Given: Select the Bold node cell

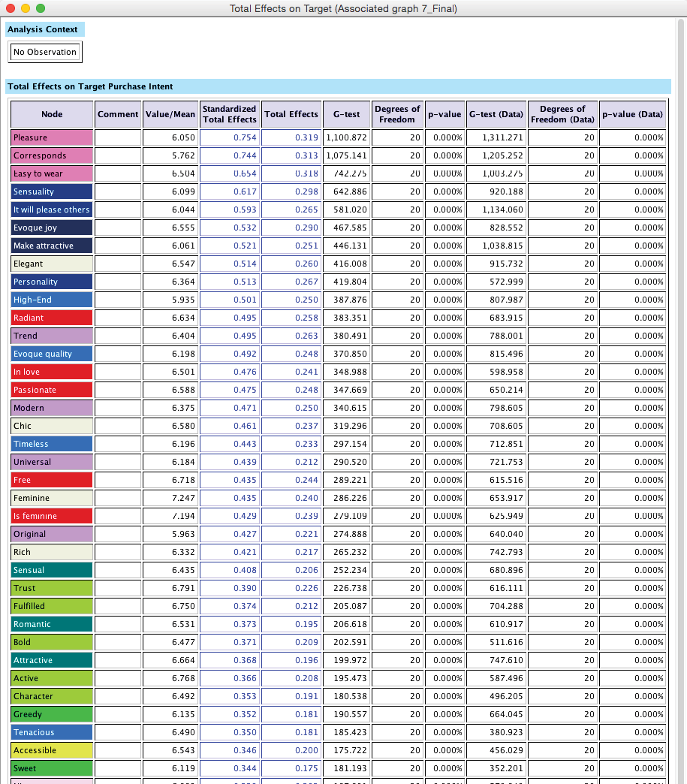Looking at the screenshot, I should pyautogui.click(x=52, y=641).
